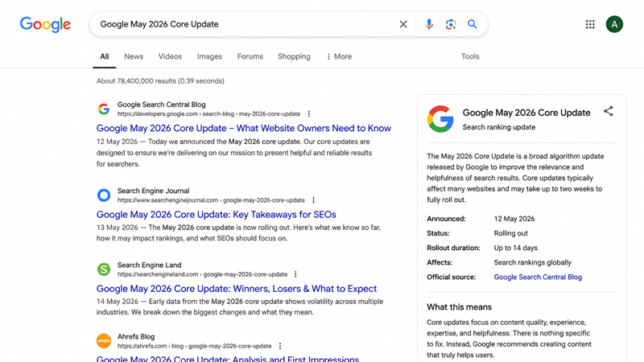The height and width of the screenshot is (362, 644).
Task: Click developers.google.com result URL
Action: (x=208, y=113)
